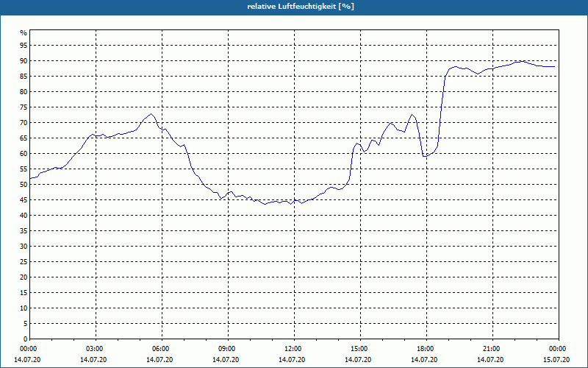588x368 pixels.
Task: Select the 65 y-axis label
Action: (24, 138)
